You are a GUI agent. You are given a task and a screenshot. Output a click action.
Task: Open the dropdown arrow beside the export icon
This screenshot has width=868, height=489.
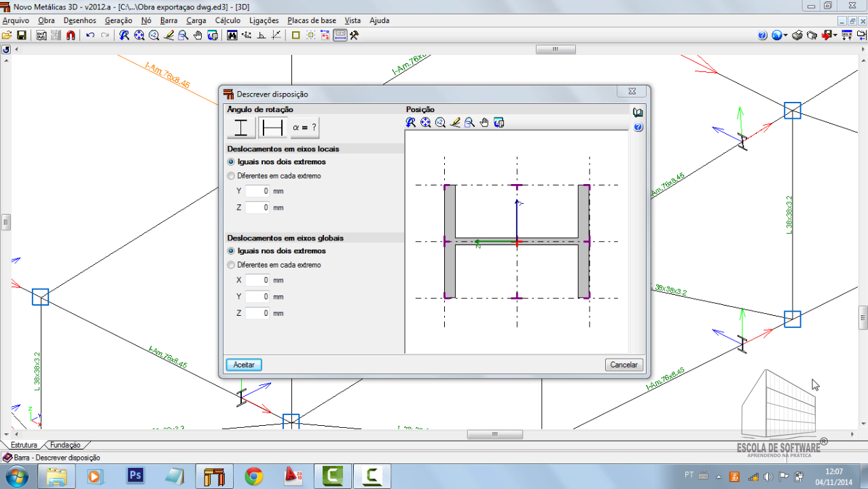[835, 35]
